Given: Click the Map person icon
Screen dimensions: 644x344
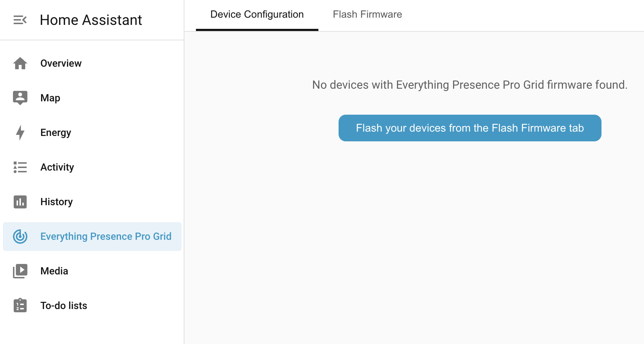Looking at the screenshot, I should click(x=20, y=98).
